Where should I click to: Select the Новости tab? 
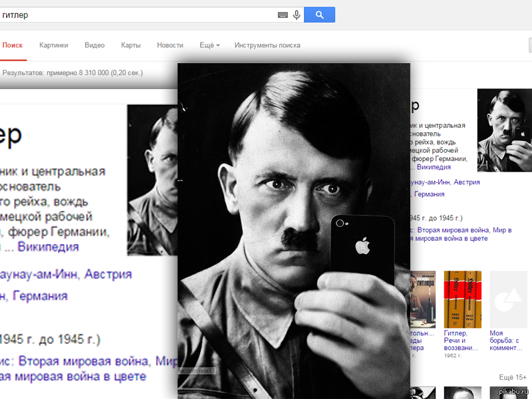coord(170,45)
